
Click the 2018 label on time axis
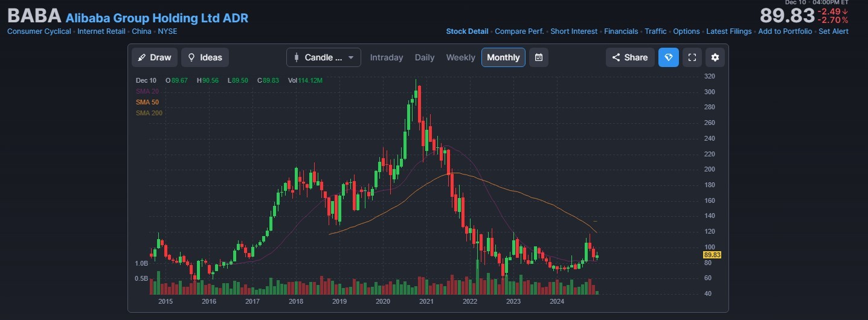click(296, 301)
